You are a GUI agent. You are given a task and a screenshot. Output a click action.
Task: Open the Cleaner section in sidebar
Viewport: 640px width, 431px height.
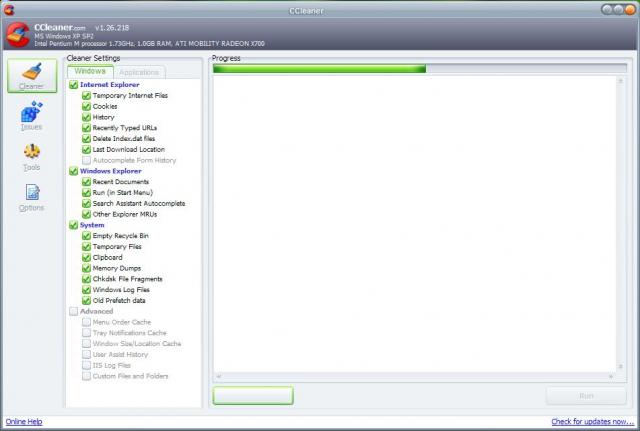32,76
